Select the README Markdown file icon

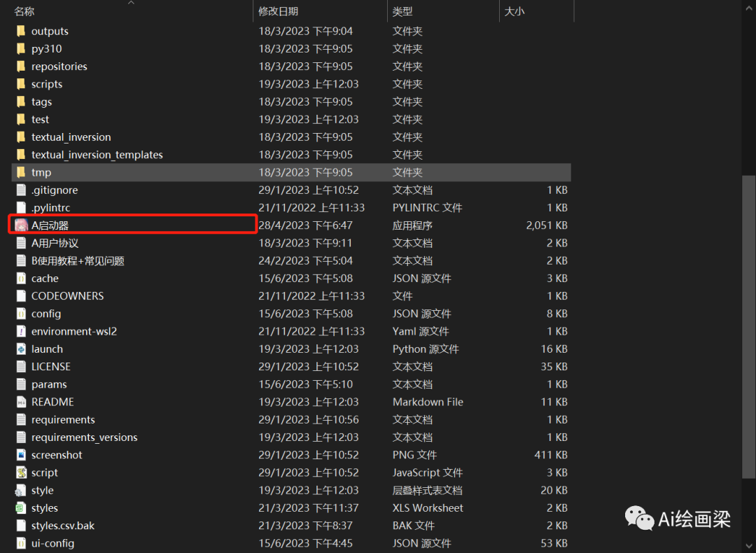click(x=21, y=402)
